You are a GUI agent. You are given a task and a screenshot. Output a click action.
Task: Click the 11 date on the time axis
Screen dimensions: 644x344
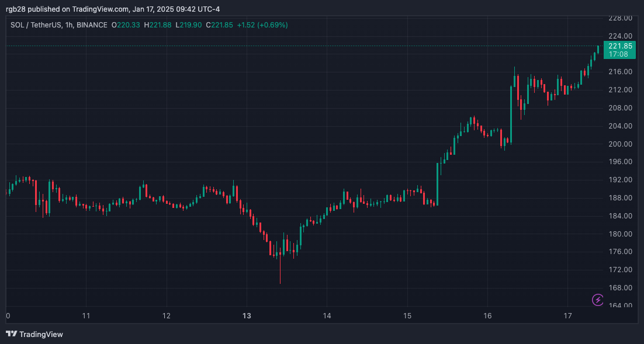click(86, 316)
